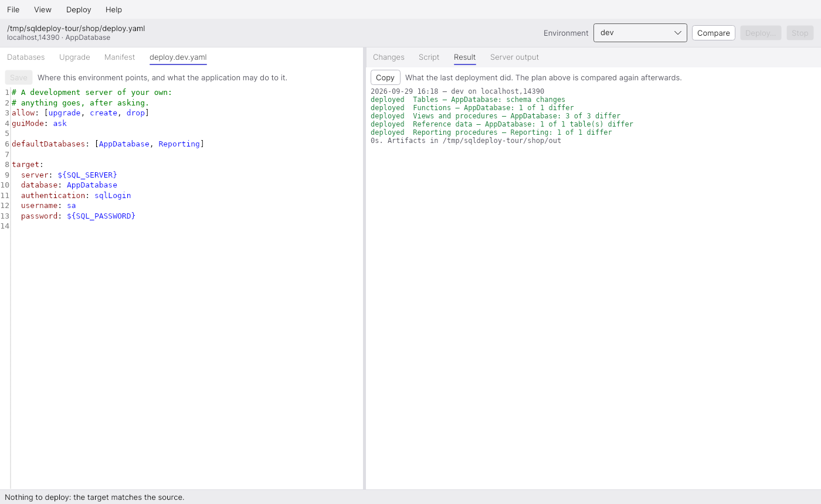Switch to the Databases tab
This screenshot has width=821, height=504.
26,57
